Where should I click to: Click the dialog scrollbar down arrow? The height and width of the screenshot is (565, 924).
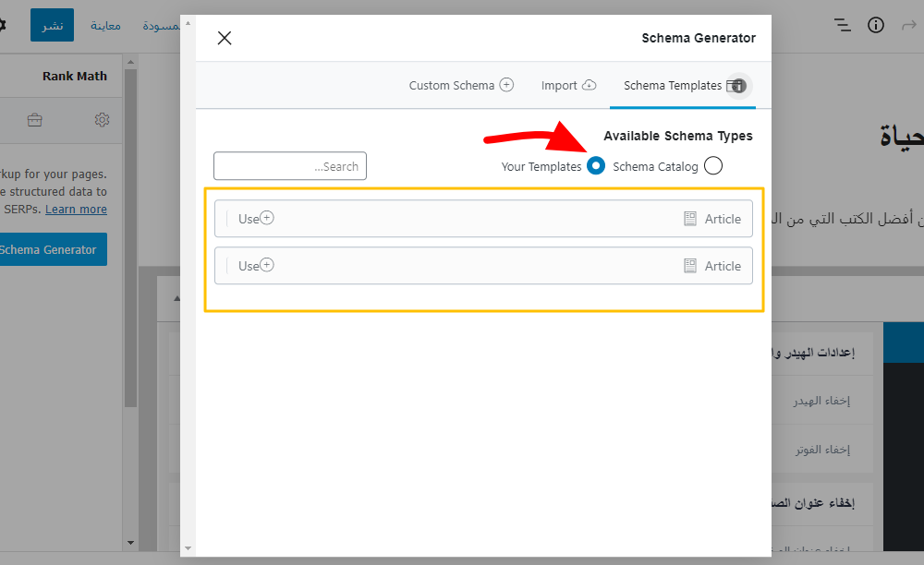click(x=188, y=548)
